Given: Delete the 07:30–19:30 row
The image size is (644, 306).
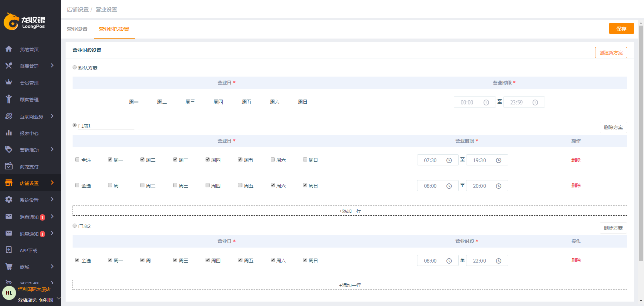Looking at the screenshot, I should (576, 160).
